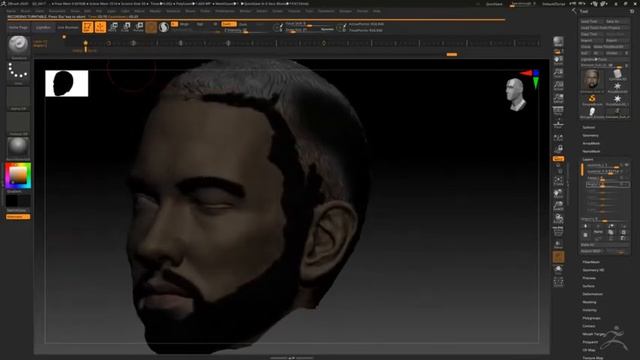
Task: Open the Alpha menu
Action: point(11,11)
